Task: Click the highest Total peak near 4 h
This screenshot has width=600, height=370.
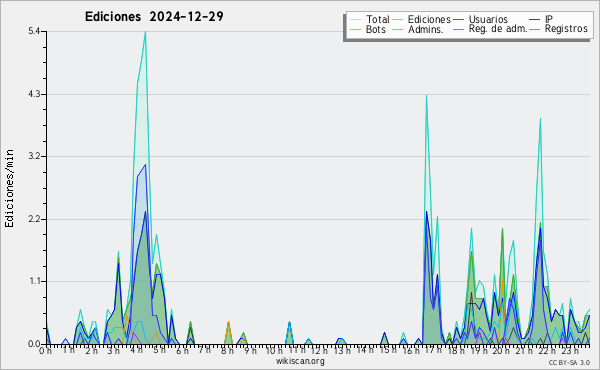Action: click(x=145, y=32)
